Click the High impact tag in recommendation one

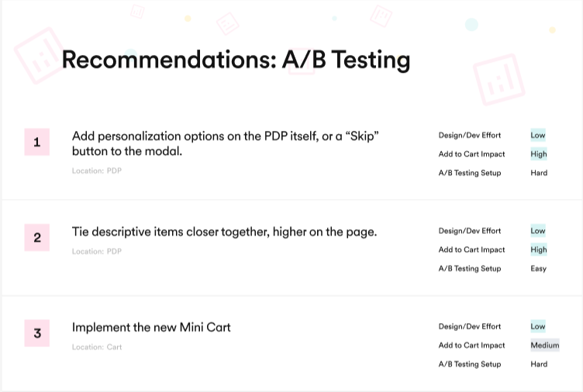click(539, 154)
